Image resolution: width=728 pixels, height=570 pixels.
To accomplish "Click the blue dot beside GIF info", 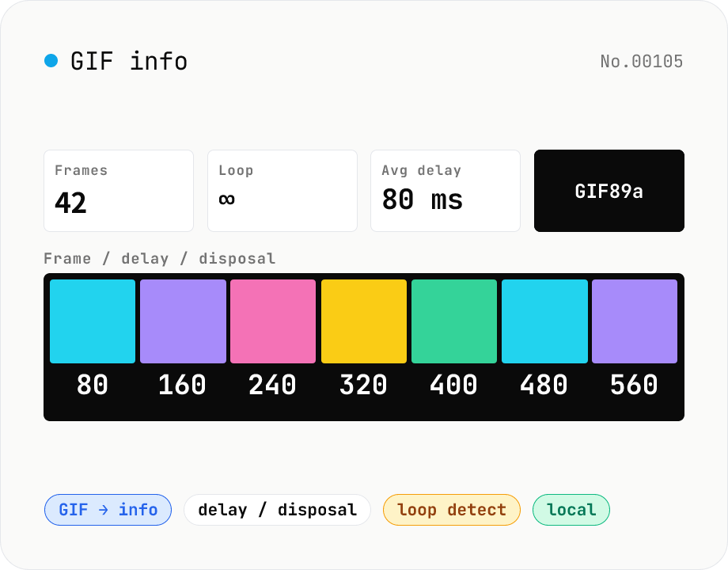I will pos(51,61).
